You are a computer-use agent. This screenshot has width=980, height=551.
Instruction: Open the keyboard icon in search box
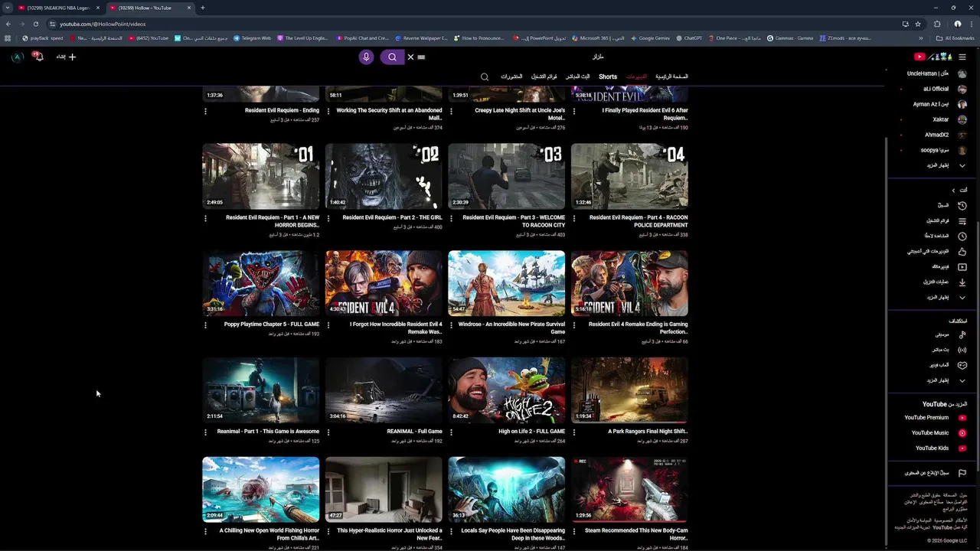421,57
